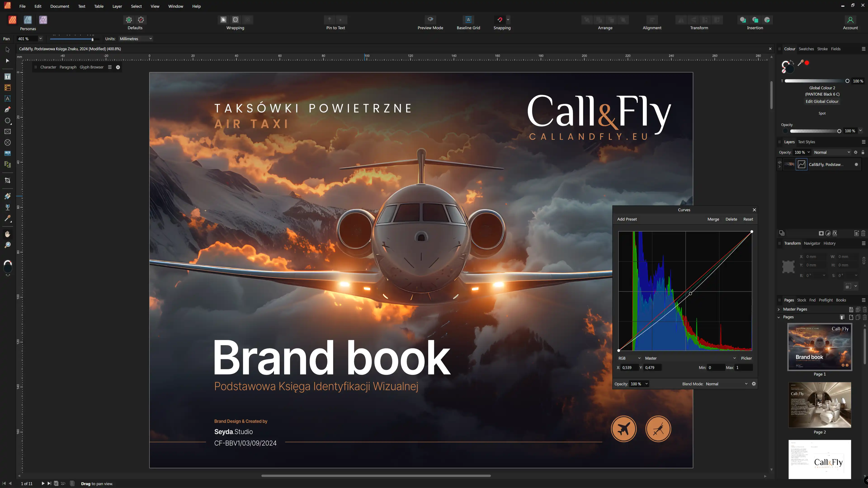Open the Preflight tab

(x=826, y=300)
